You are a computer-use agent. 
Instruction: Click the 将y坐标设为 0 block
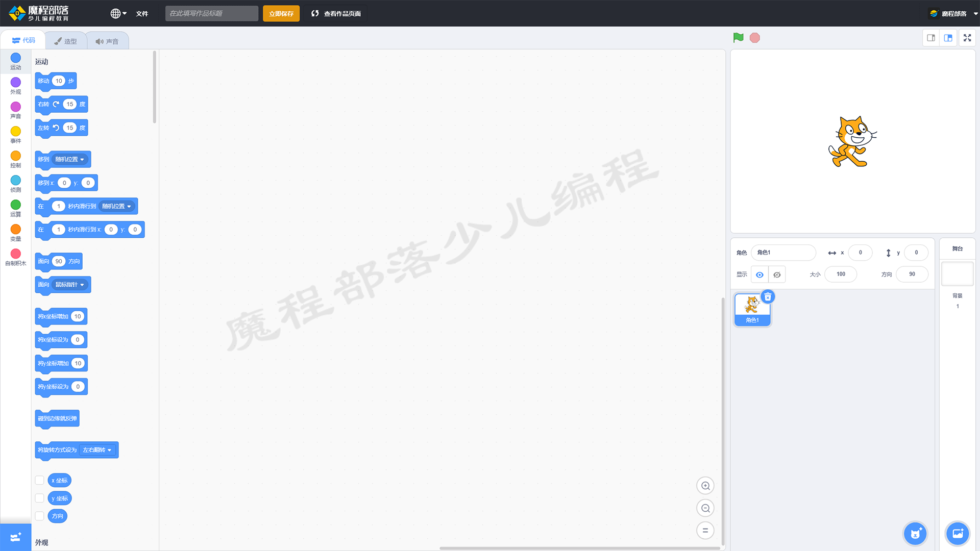point(61,387)
